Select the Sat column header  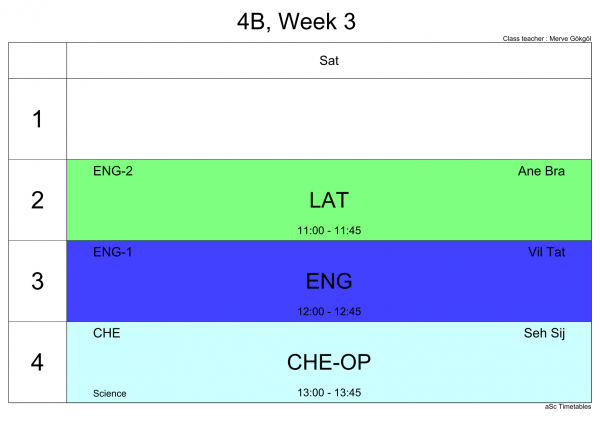pos(329,60)
